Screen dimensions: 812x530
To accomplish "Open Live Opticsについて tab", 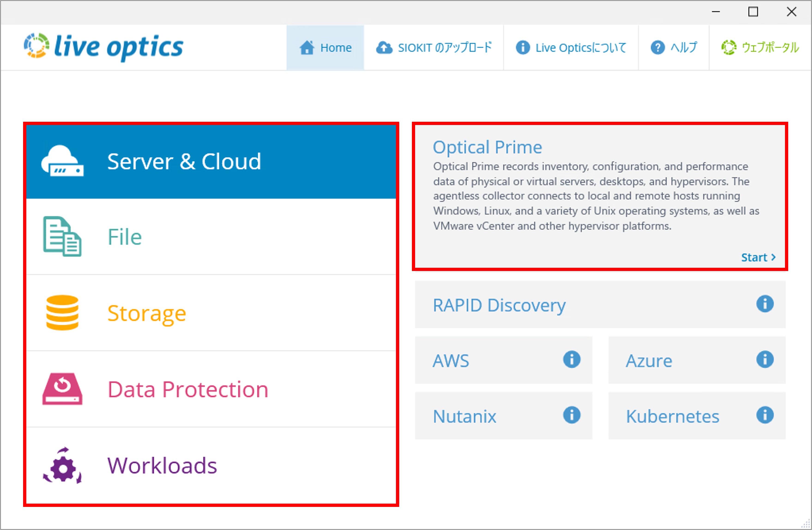I will point(571,47).
